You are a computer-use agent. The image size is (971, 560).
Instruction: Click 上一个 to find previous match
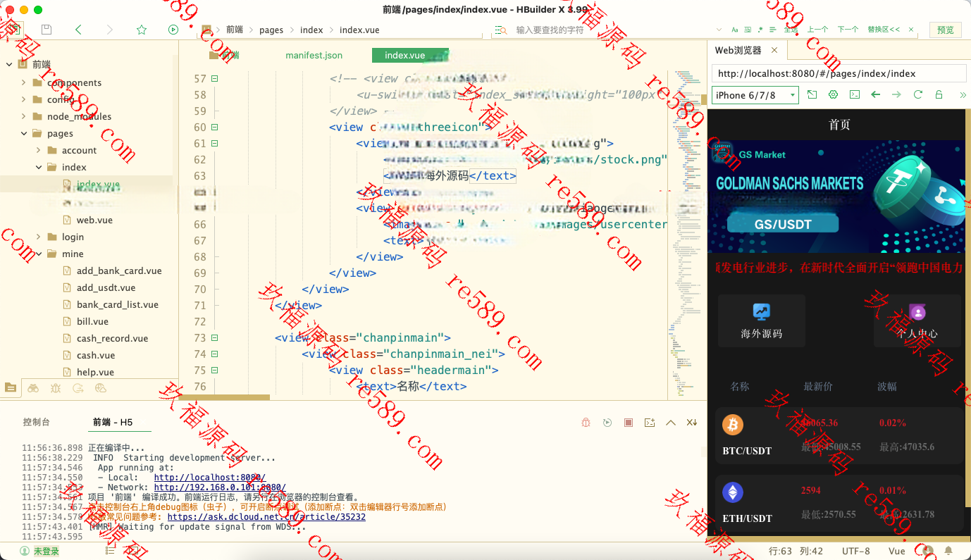[817, 30]
